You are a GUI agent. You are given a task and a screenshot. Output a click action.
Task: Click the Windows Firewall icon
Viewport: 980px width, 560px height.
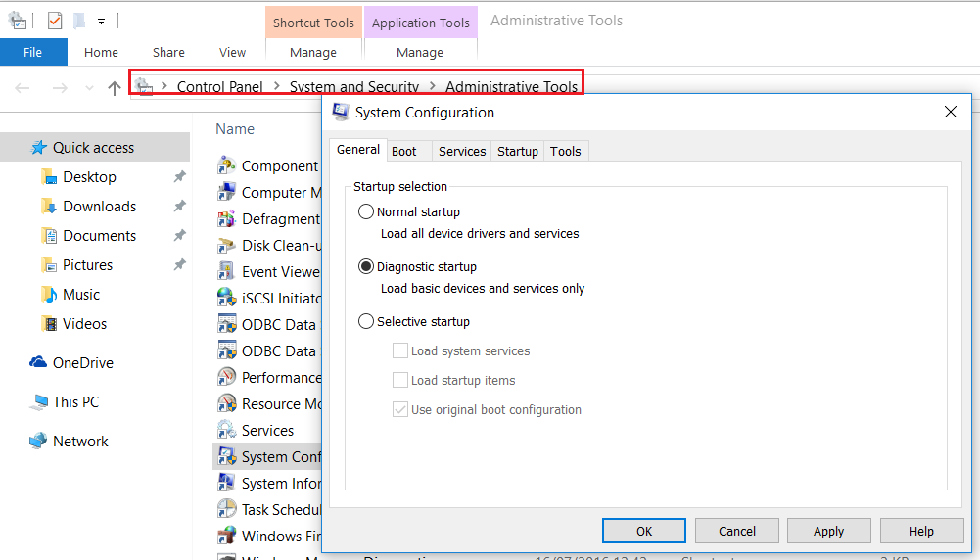coord(226,536)
